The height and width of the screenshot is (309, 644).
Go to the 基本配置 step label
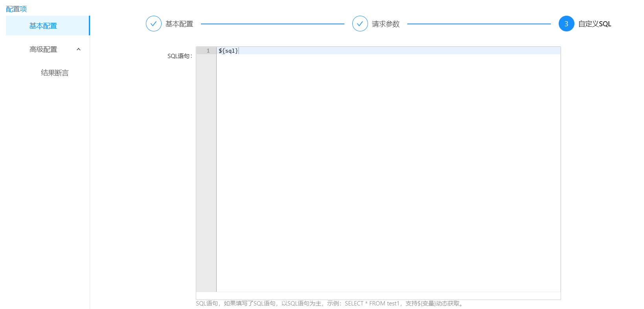(x=179, y=24)
